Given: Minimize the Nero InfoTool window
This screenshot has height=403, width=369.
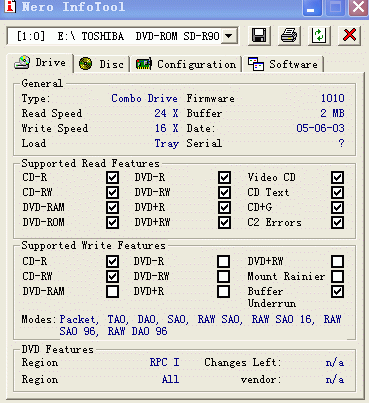Looking at the screenshot, I should pos(312,7).
